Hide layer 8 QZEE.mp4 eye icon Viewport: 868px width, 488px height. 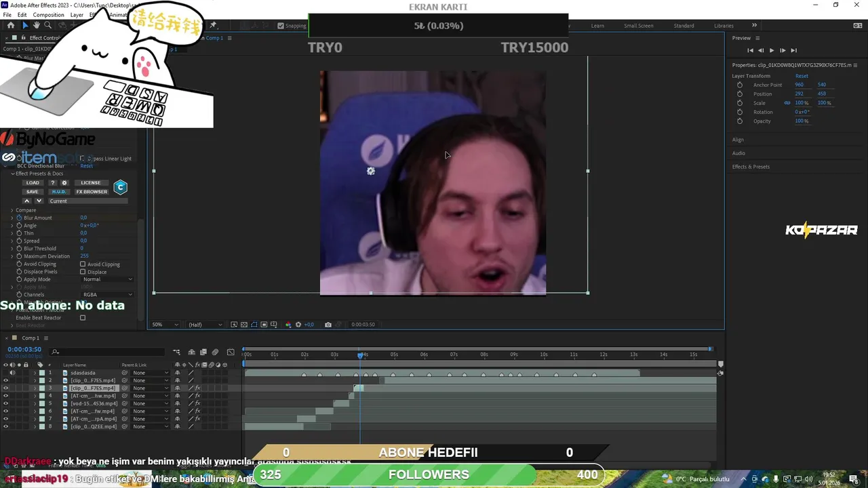tap(5, 426)
